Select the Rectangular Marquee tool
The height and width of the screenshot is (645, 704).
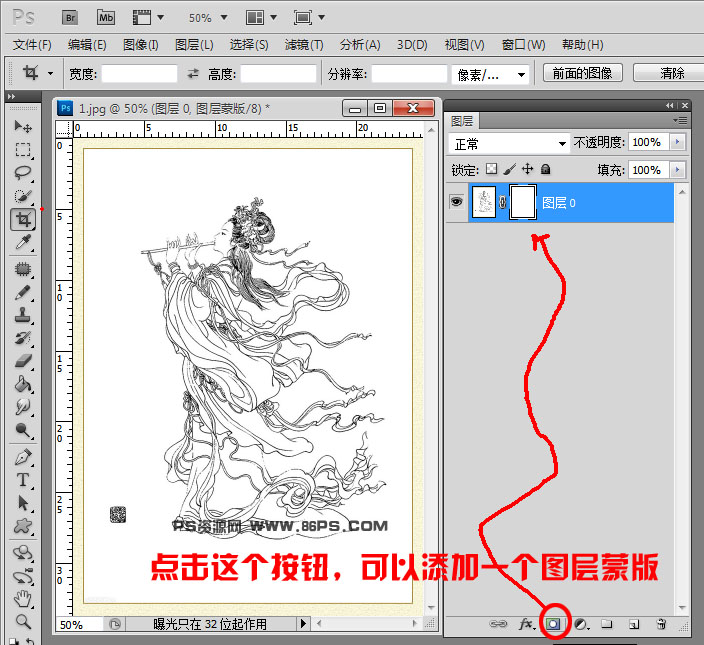tap(23, 149)
